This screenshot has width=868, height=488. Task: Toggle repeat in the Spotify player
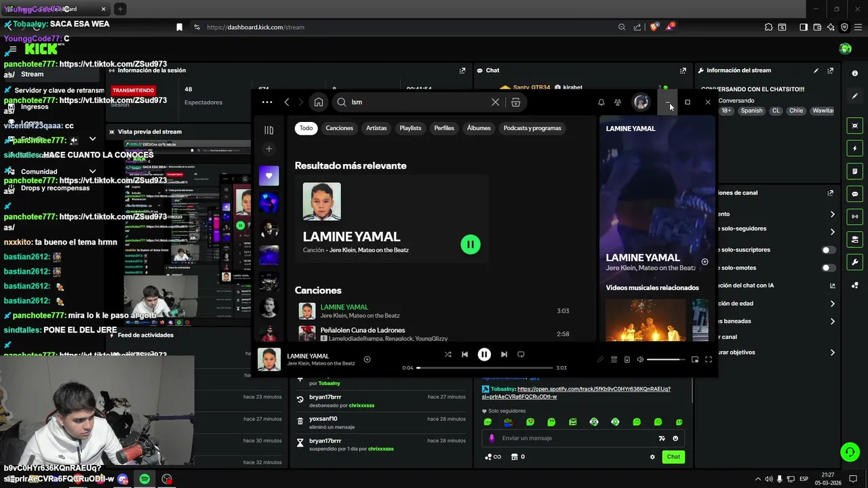(x=521, y=354)
